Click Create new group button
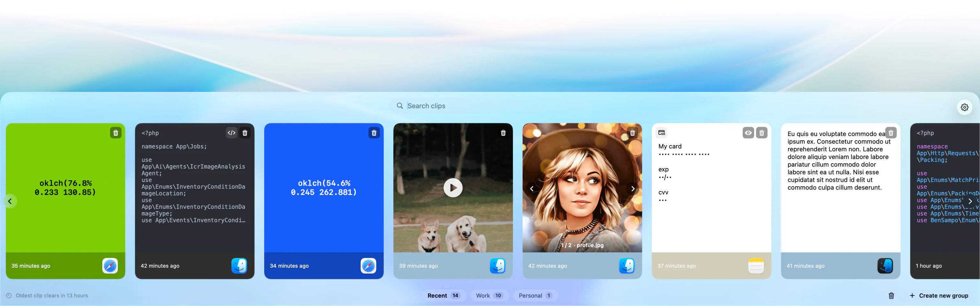This screenshot has width=980, height=306. tap(939, 296)
